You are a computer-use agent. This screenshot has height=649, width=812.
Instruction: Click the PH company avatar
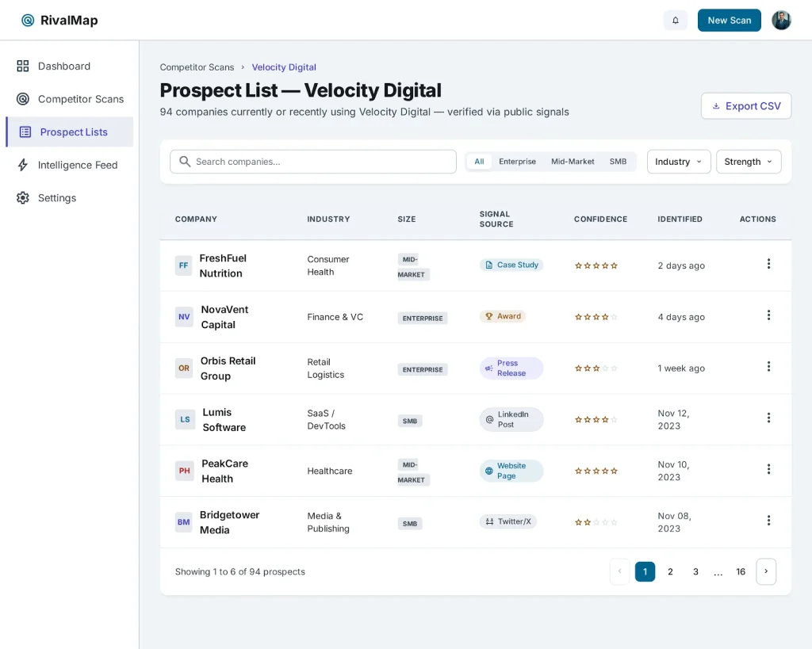[x=184, y=471]
